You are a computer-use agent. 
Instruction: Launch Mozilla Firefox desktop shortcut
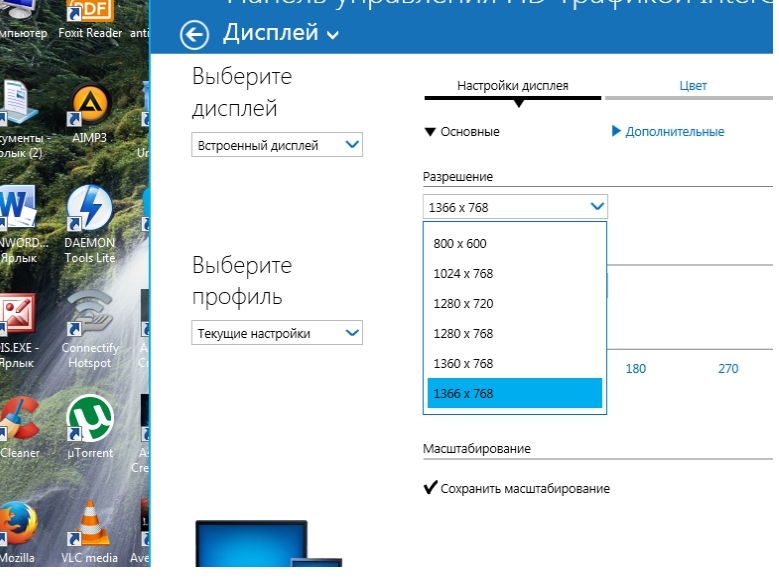click(x=17, y=523)
